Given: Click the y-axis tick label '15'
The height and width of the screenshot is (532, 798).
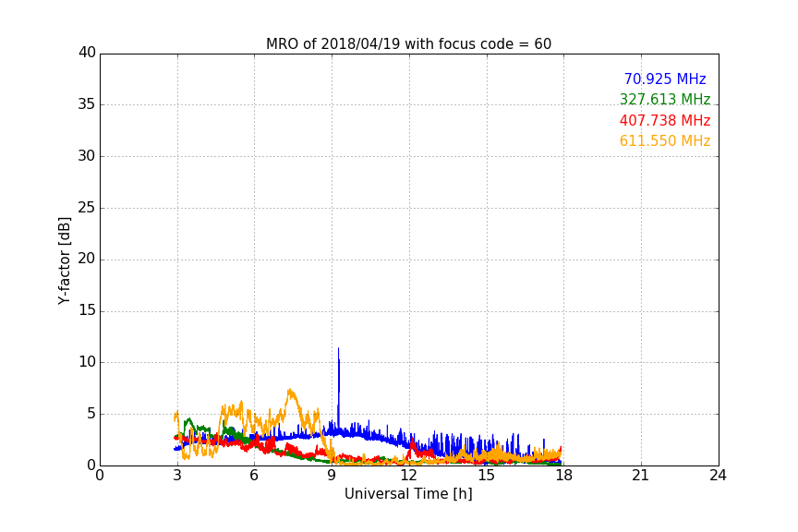Looking at the screenshot, I should [x=87, y=310].
